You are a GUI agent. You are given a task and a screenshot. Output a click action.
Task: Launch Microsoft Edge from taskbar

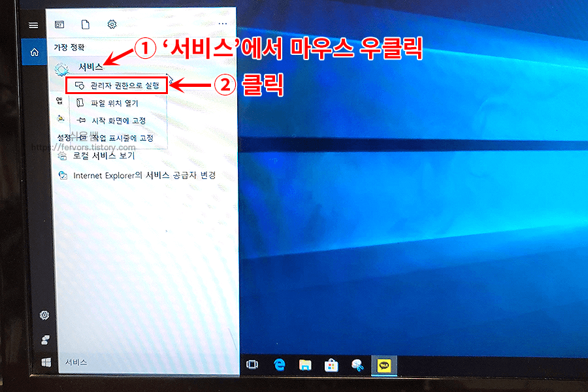pos(280,365)
